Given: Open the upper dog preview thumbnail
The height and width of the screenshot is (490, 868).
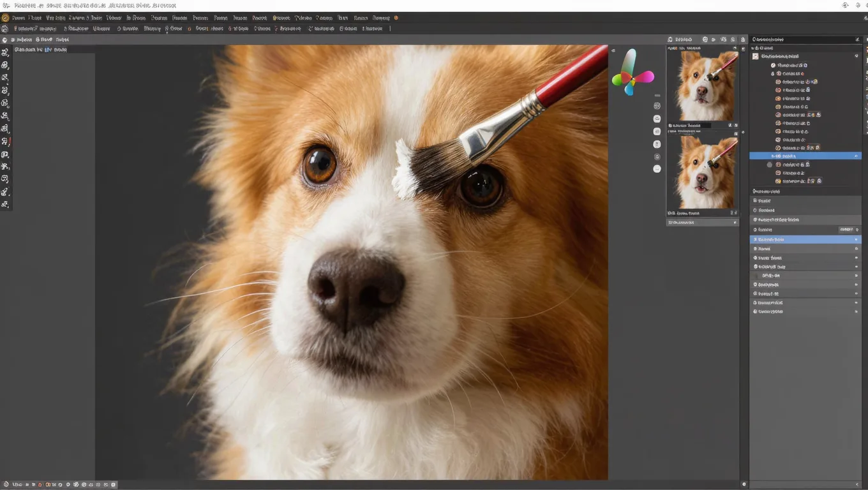Looking at the screenshot, I should click(703, 85).
